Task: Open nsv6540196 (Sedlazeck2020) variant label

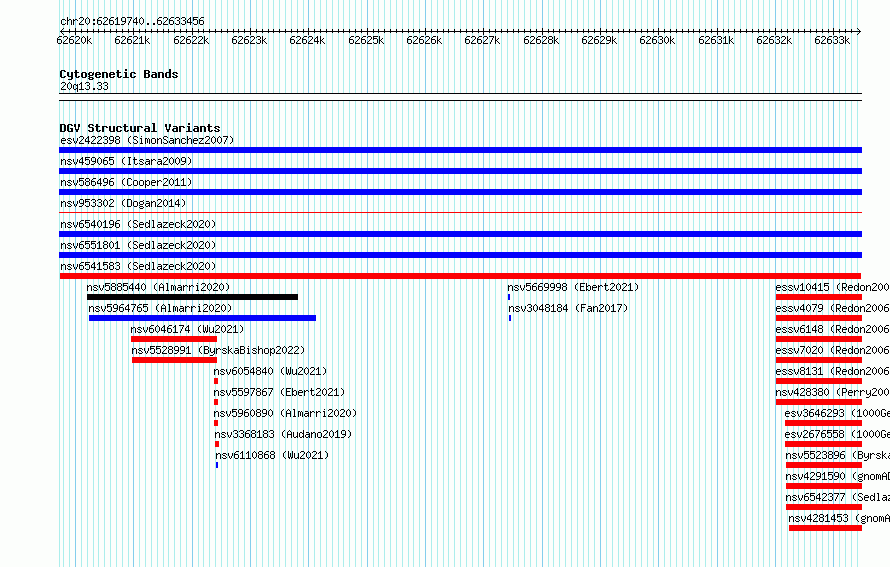Action: click(x=138, y=224)
